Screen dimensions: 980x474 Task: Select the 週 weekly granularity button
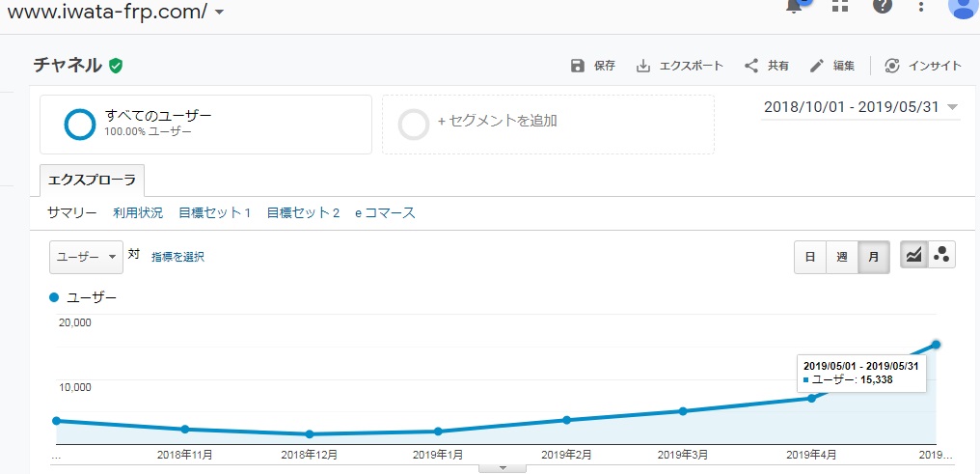[842, 257]
